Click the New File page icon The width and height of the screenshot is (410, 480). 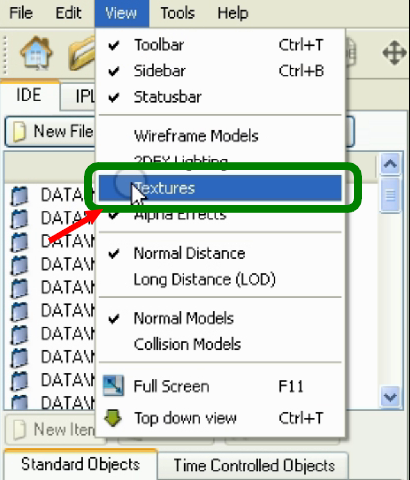[x=19, y=132]
